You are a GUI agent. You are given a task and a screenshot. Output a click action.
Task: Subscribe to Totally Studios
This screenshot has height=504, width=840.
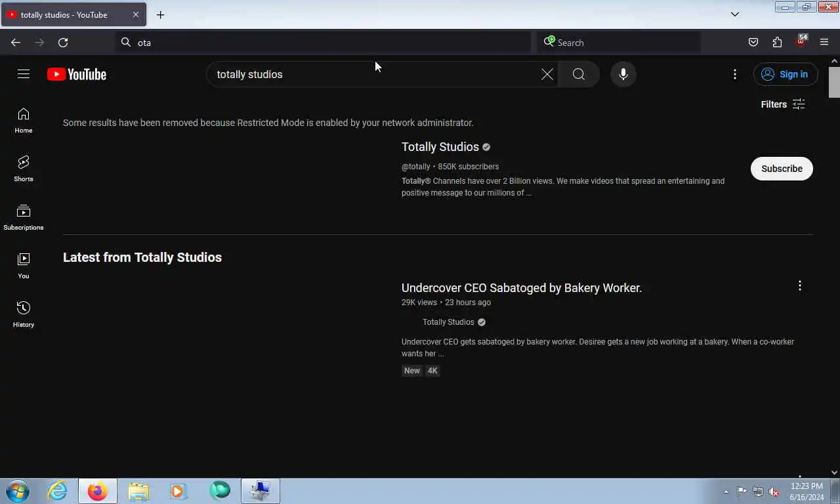(782, 169)
